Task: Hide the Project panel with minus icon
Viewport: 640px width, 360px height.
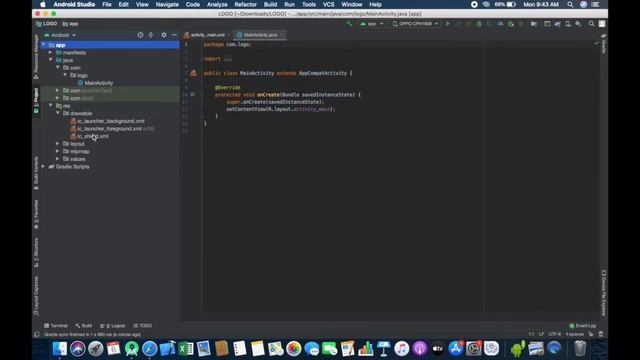Action: pyautogui.click(x=174, y=35)
